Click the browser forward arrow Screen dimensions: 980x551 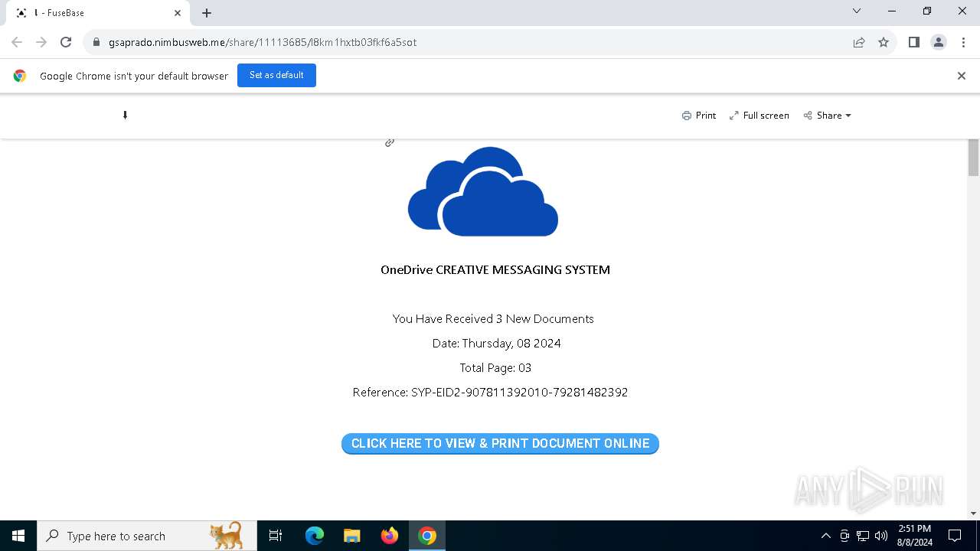41,42
